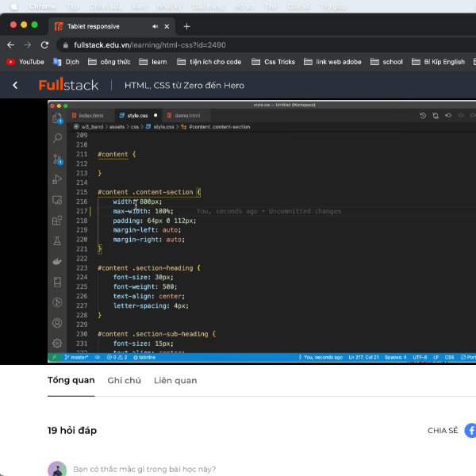Open VS Code Search in activity bar

coord(57,138)
